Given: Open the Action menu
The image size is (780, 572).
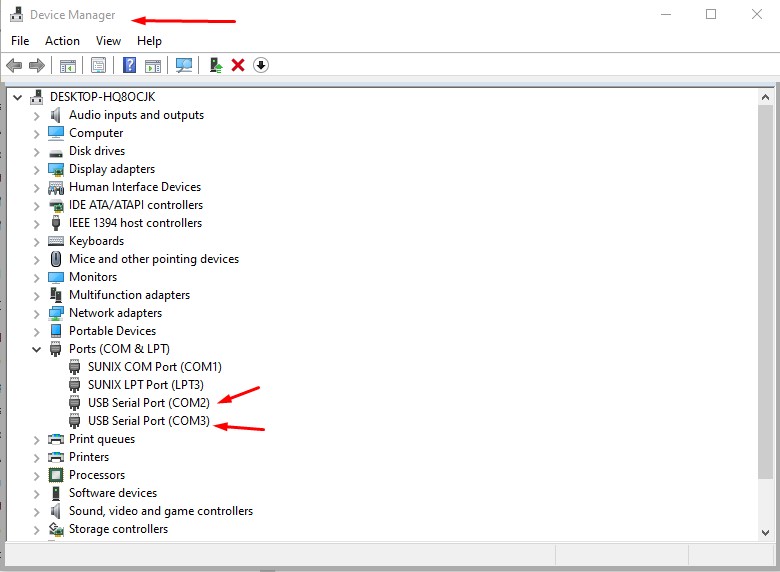Looking at the screenshot, I should click(62, 41).
